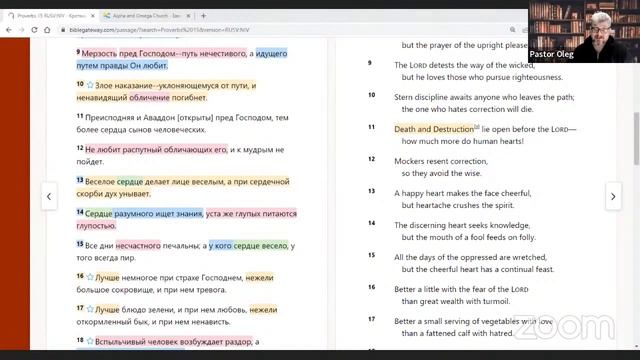The image size is (640, 360).
Task: Click pink-highlighted word 'несчастного'
Action: [x=138, y=246]
